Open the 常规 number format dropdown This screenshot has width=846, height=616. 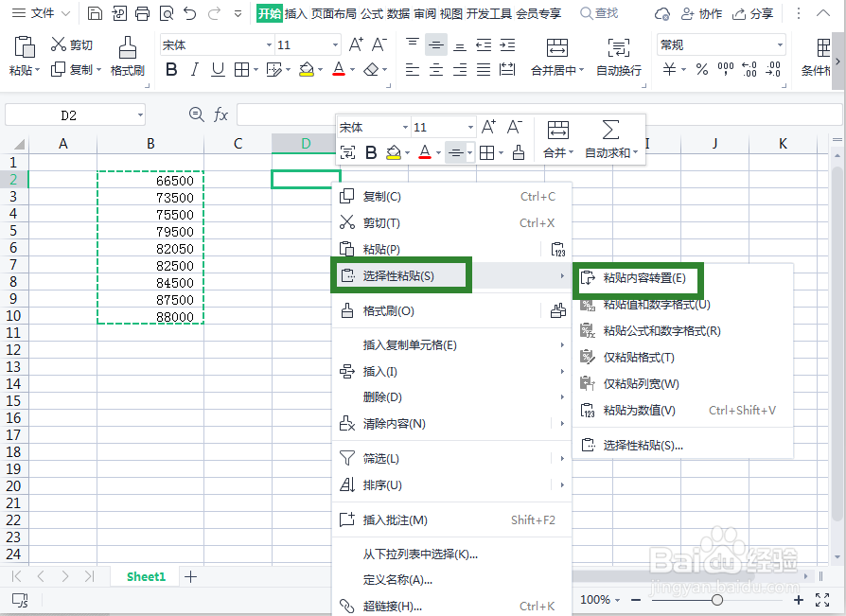[x=781, y=44]
